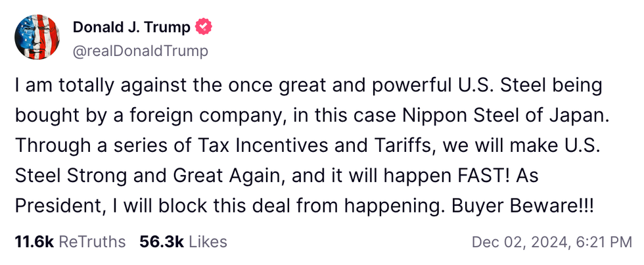Click the 11.6k ReTruths count number
The width and height of the screenshot is (644, 265).
34,242
